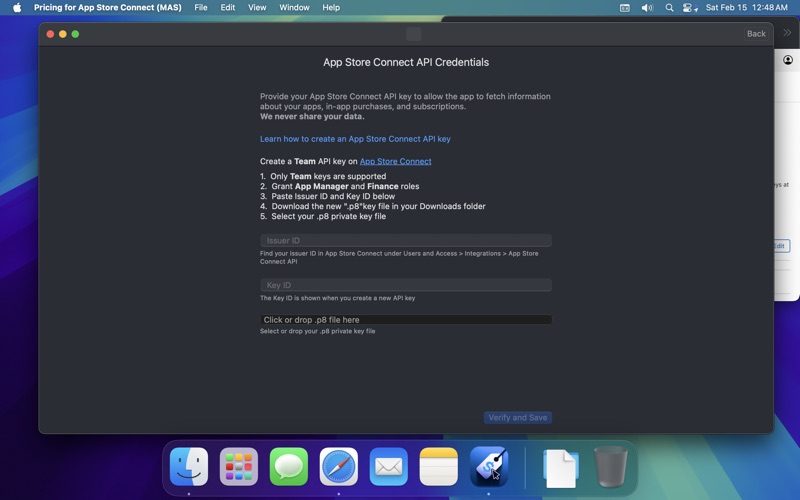800x500 pixels.
Task: Open Safari from the Dock
Action: point(339,467)
